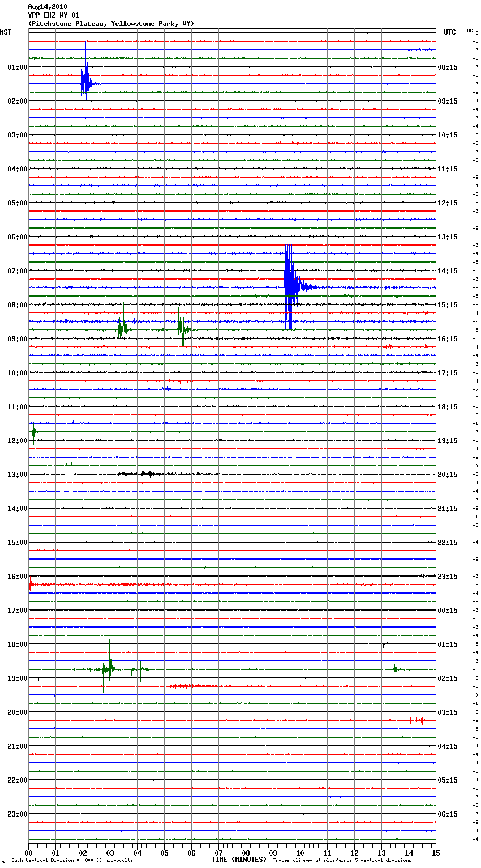Click the 20:00 MST time label
This screenshot has width=481, height=868.
click(18, 712)
